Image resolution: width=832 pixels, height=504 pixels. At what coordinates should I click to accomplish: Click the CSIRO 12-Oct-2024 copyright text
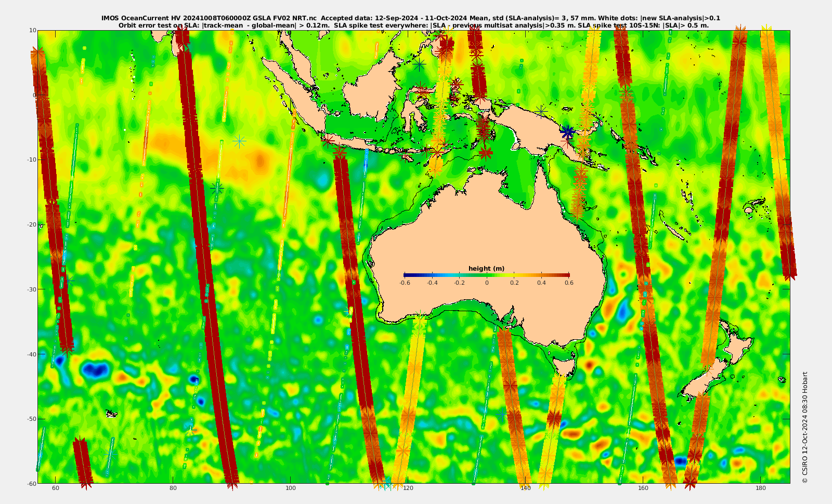[805, 427]
